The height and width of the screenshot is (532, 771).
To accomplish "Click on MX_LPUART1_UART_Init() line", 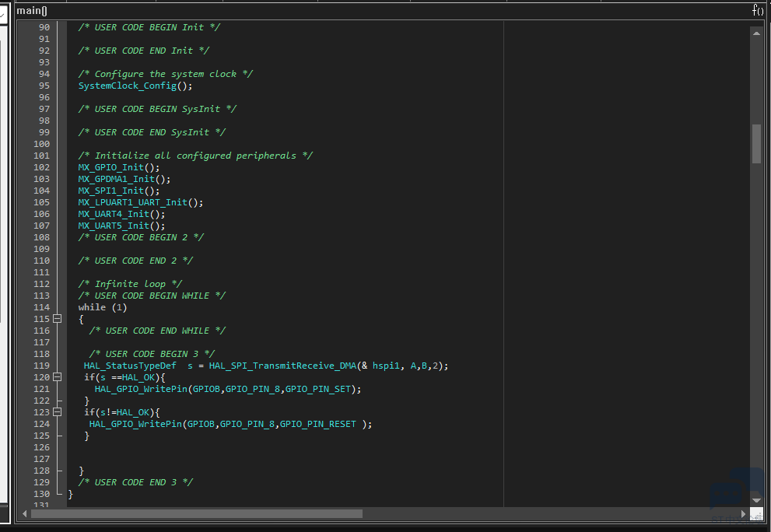I will (x=141, y=202).
